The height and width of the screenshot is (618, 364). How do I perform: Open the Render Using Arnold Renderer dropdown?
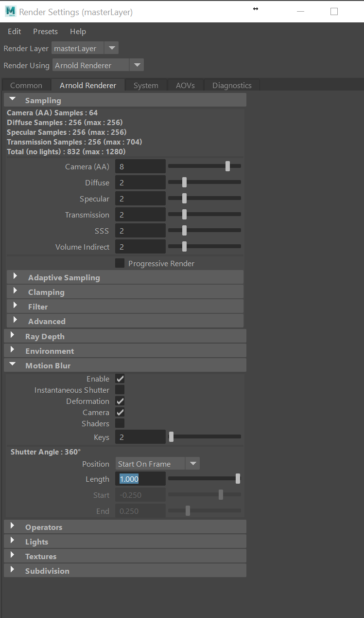point(98,65)
